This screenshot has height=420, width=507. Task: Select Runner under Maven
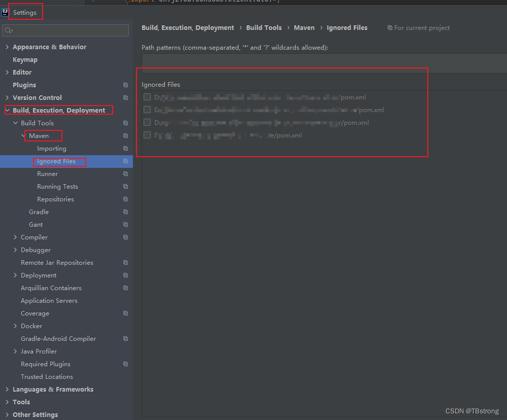click(x=48, y=174)
